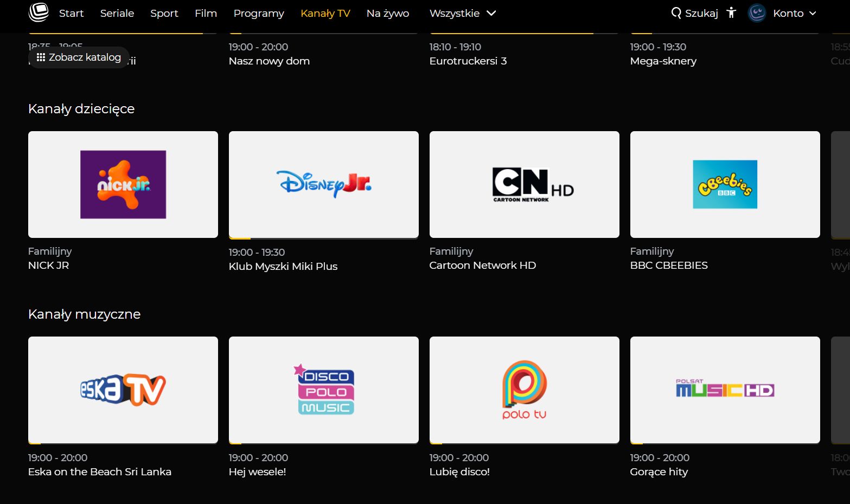The height and width of the screenshot is (504, 850).
Task: Open the NICK JR channel tile
Action: (123, 184)
